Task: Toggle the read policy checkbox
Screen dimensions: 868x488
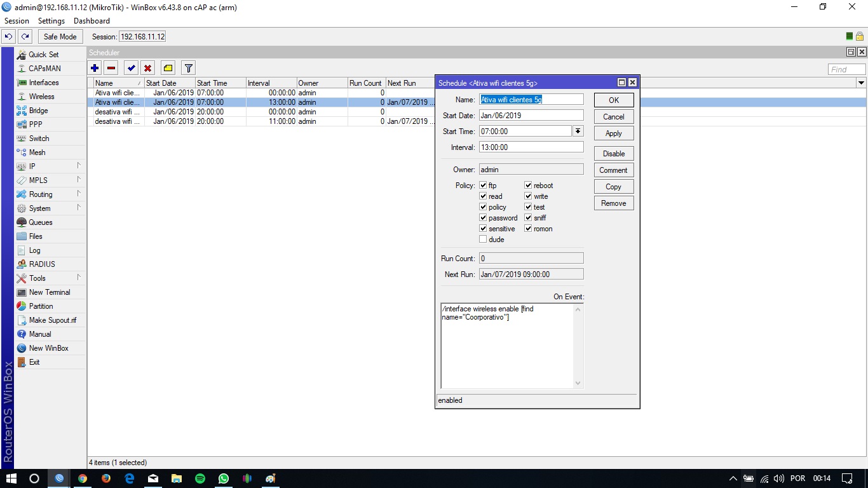Action: [x=483, y=196]
